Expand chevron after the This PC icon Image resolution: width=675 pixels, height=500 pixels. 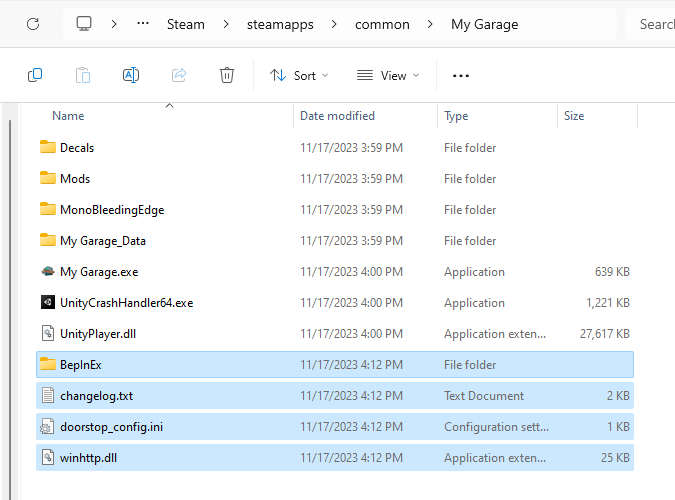[114, 24]
